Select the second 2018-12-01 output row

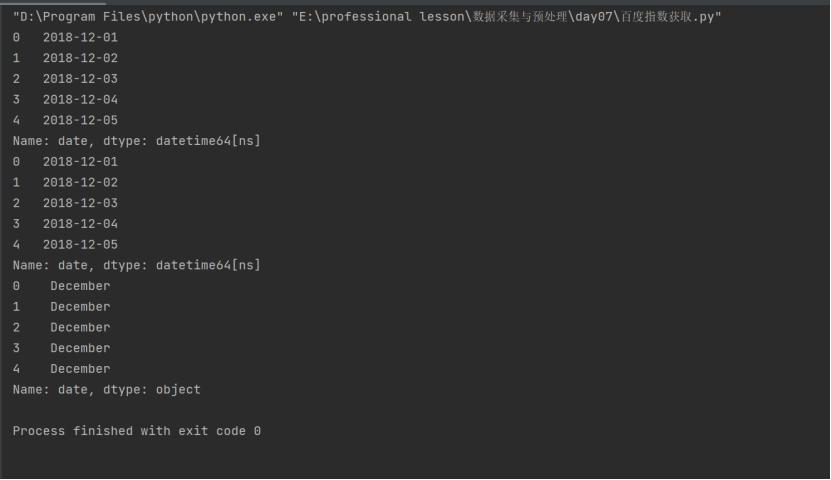point(65,162)
